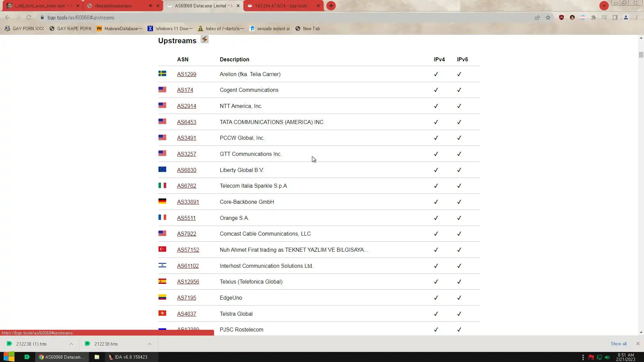The width and height of the screenshot is (644, 362).
Task: Expand options for 212238 (1).htm download
Action: click(x=71, y=344)
